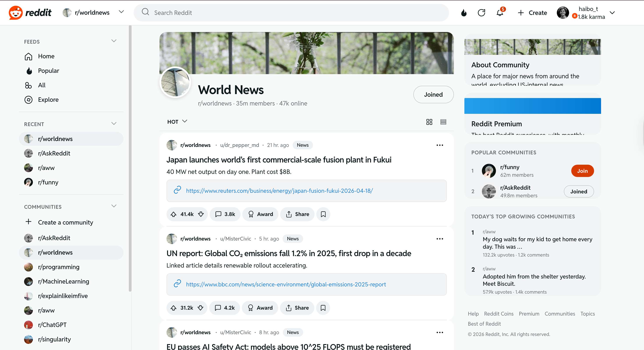Downvote the Japan fusion plant post

click(201, 214)
